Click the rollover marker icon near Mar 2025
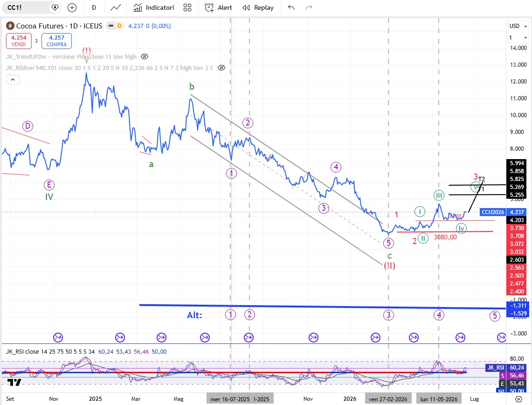The image size is (532, 405). (161, 337)
